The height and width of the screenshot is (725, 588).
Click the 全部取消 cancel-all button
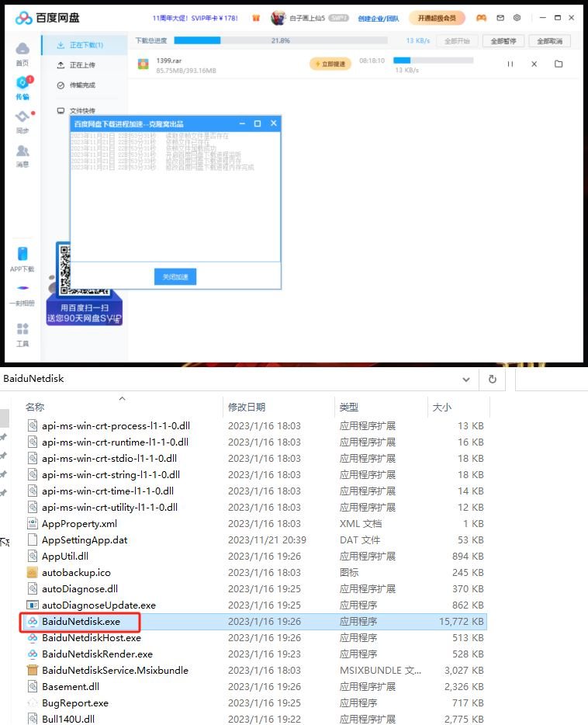(550, 41)
